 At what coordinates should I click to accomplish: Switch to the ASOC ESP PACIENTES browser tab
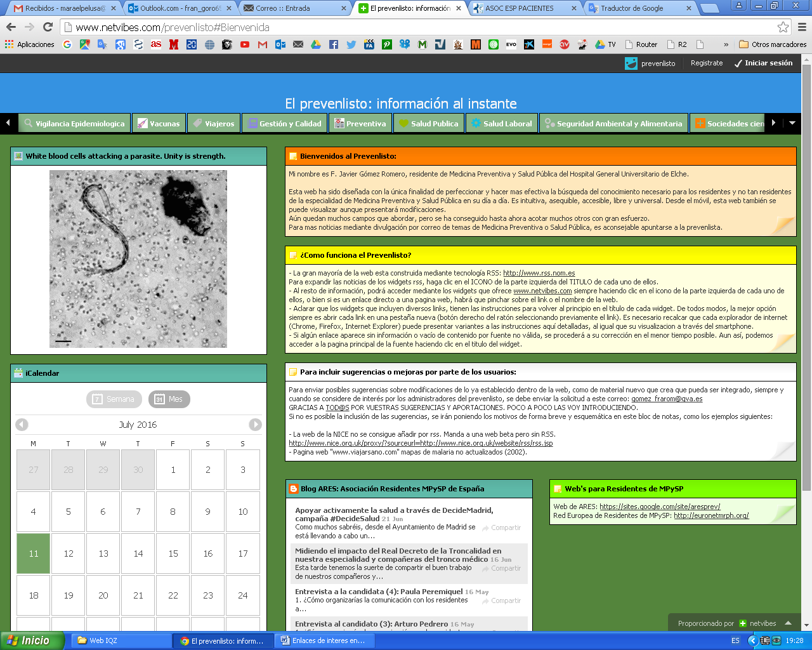click(524, 8)
